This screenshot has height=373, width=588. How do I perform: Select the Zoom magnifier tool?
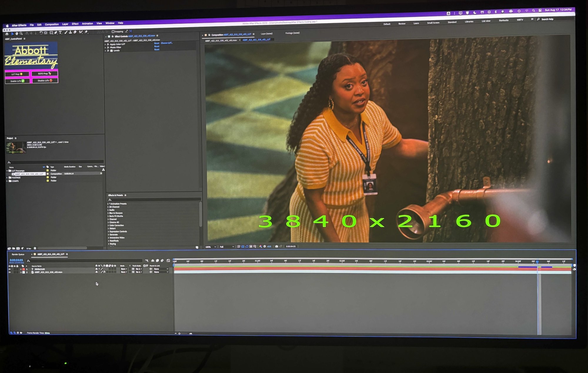pyautogui.click(x=21, y=33)
